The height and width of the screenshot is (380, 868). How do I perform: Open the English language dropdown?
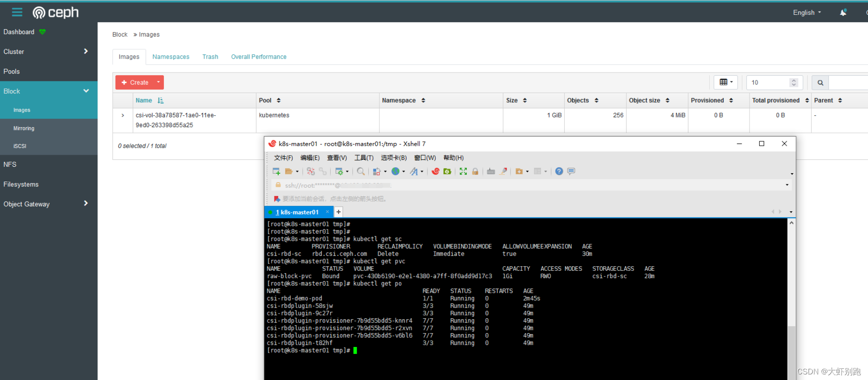[x=807, y=13]
